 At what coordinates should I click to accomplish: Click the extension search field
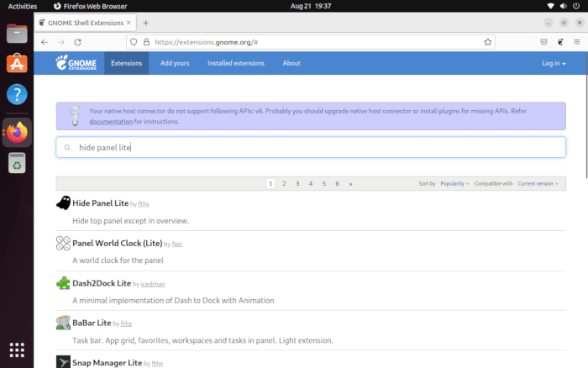tap(311, 147)
